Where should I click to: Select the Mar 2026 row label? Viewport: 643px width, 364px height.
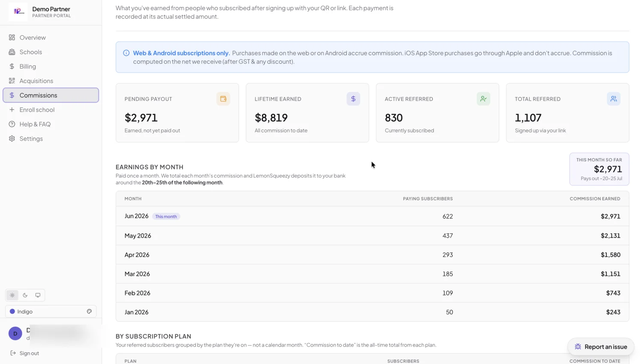point(137,274)
